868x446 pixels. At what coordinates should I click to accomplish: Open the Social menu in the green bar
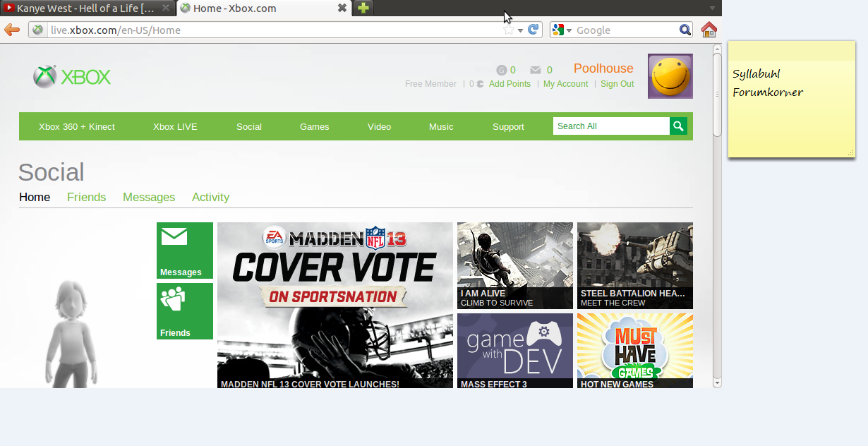[249, 126]
